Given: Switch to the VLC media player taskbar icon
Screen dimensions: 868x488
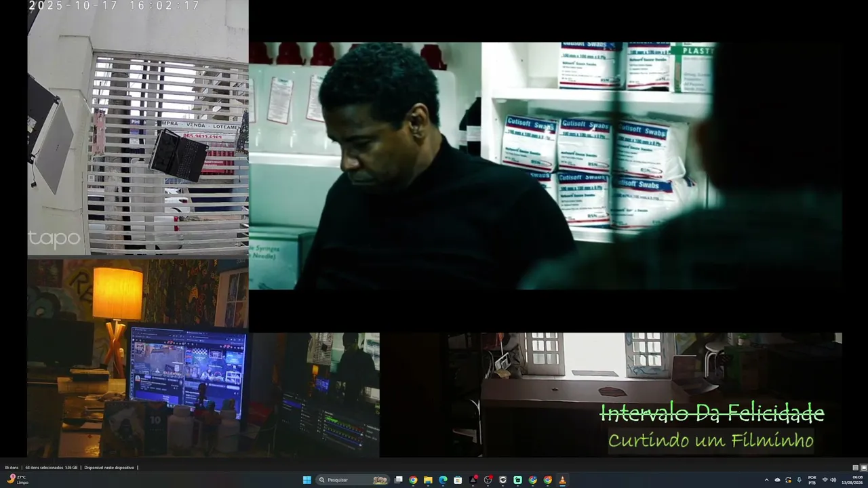Looking at the screenshot, I should point(562,480).
